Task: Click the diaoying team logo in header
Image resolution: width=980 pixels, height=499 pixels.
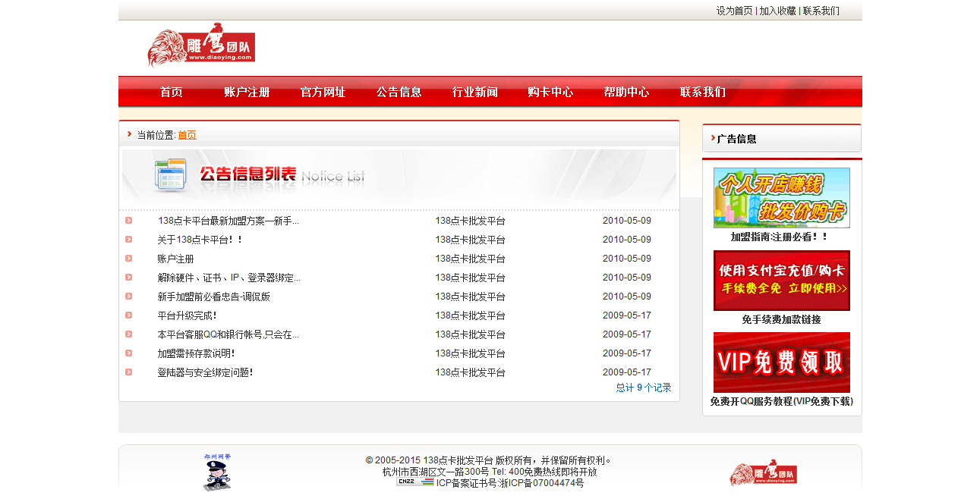Action: click(x=201, y=45)
